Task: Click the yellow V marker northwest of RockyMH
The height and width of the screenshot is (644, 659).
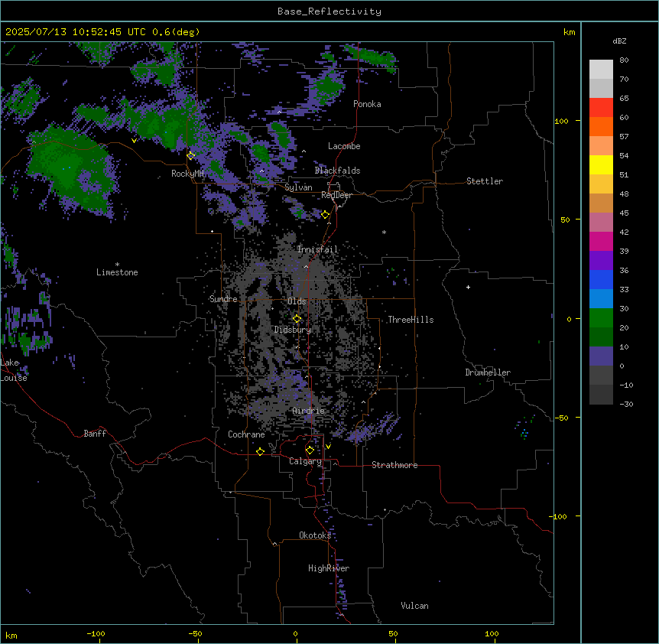Action: (134, 141)
